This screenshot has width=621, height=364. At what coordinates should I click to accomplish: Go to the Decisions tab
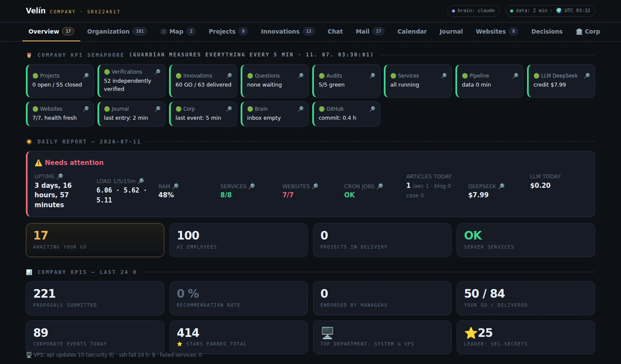tap(547, 31)
